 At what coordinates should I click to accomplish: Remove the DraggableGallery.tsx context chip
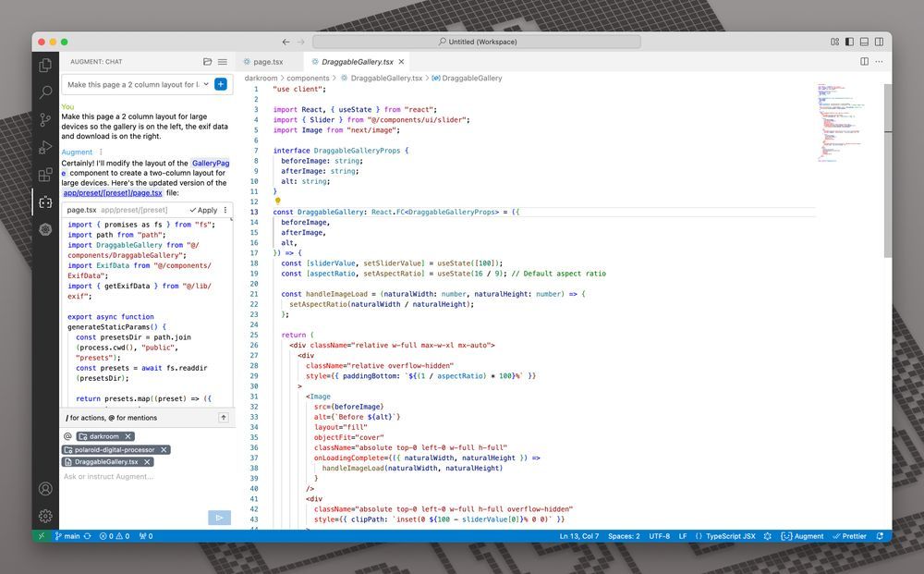coord(147,462)
